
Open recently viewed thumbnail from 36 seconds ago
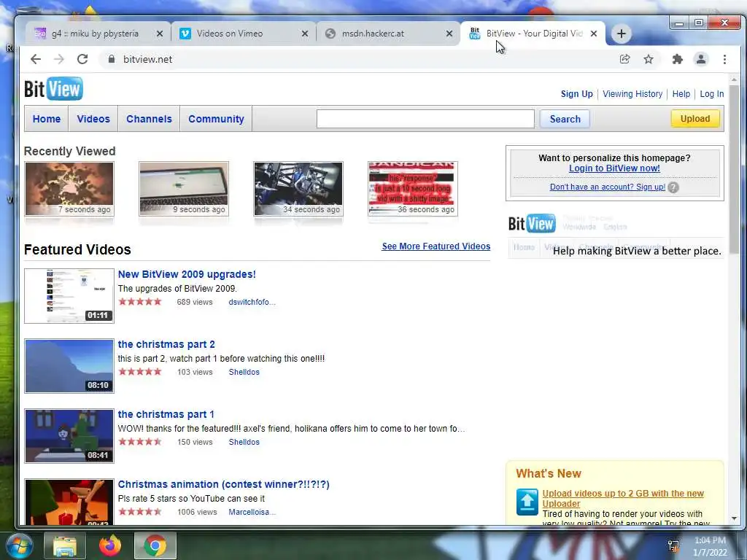click(x=413, y=189)
